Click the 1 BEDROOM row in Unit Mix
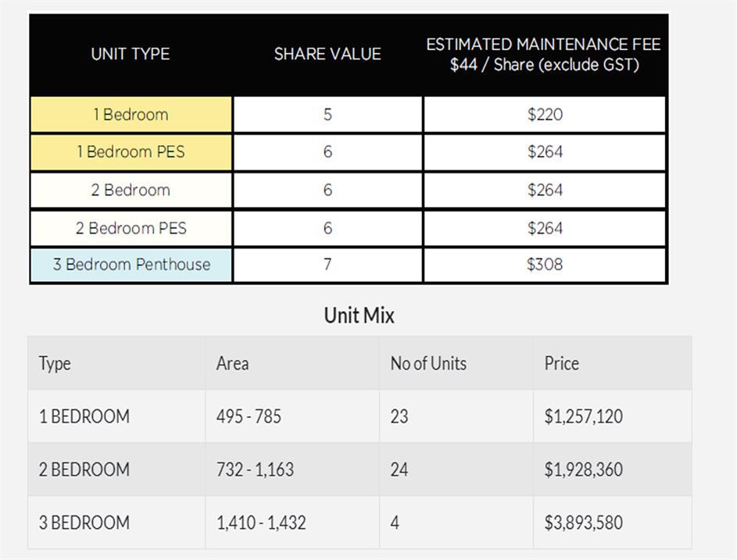737x560 pixels. (84, 416)
